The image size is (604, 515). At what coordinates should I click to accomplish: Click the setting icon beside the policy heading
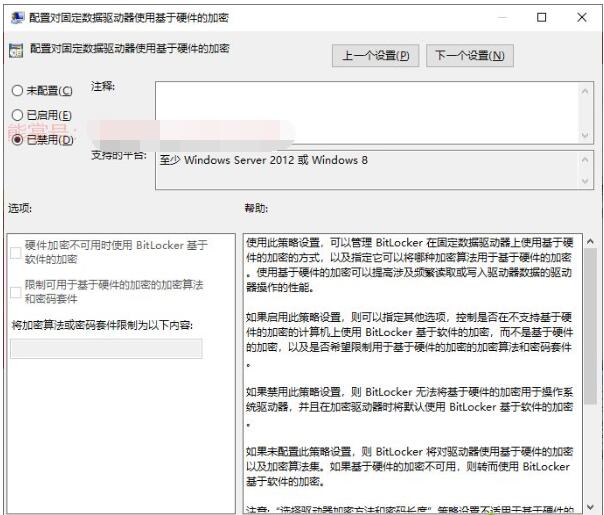(x=16, y=51)
